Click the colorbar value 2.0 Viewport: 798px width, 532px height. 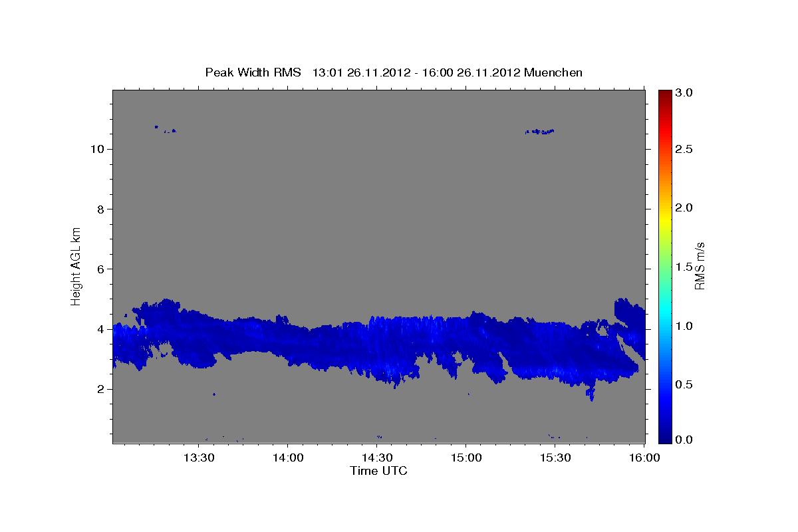coord(684,207)
